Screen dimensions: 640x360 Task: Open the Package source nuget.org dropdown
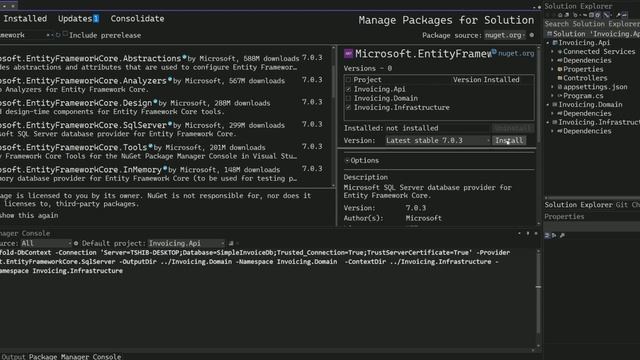tap(505, 36)
